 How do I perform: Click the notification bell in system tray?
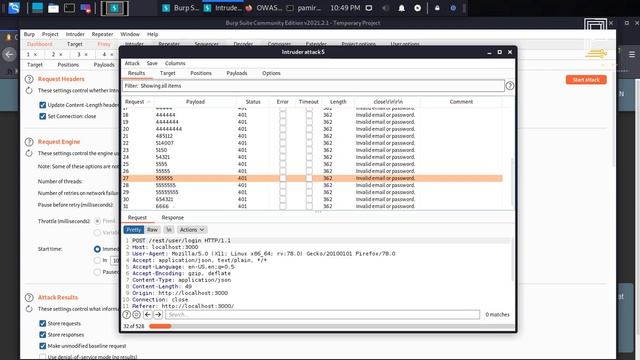point(402,8)
